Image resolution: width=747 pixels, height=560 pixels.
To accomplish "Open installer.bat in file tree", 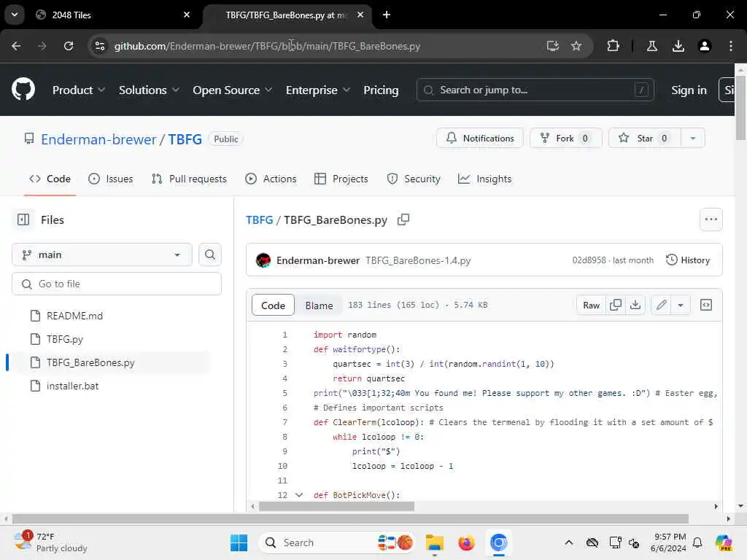I will point(72,386).
